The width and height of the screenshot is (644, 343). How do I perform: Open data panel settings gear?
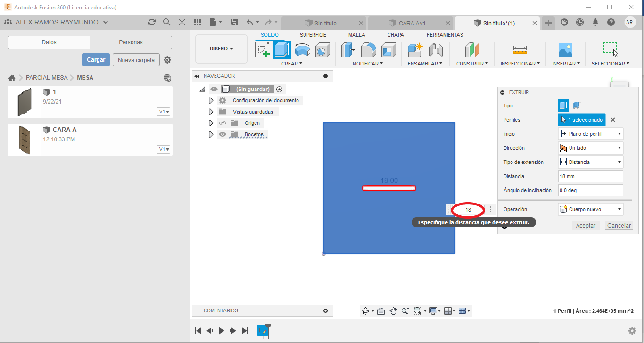click(167, 60)
